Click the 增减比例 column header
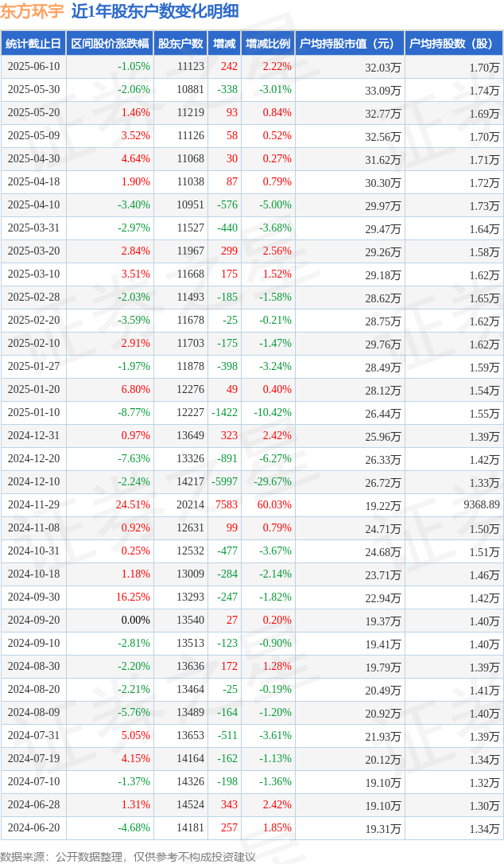504x864 pixels. (x=268, y=44)
